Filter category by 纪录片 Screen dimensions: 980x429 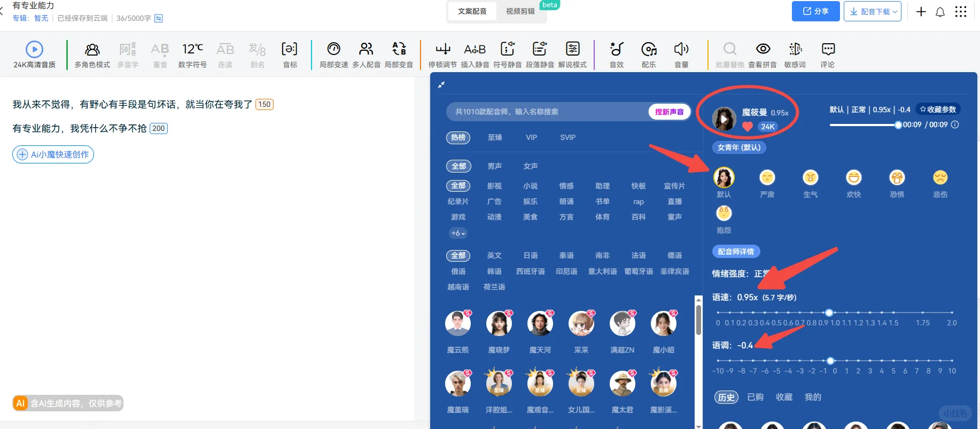click(x=458, y=201)
